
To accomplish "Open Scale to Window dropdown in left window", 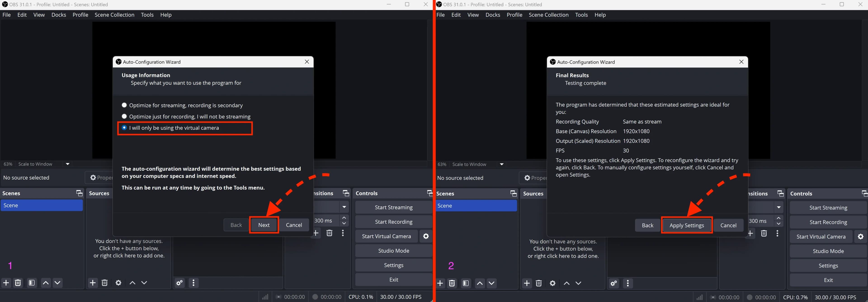I will 67,164.
